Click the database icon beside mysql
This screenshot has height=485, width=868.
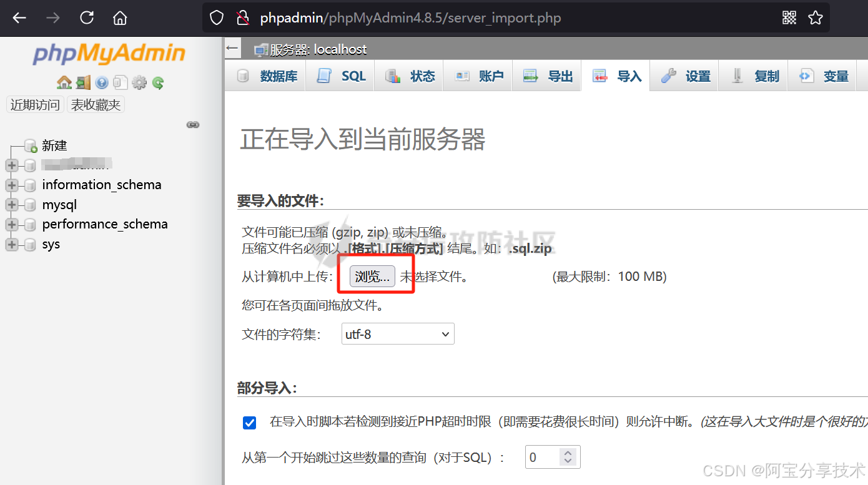click(x=30, y=205)
